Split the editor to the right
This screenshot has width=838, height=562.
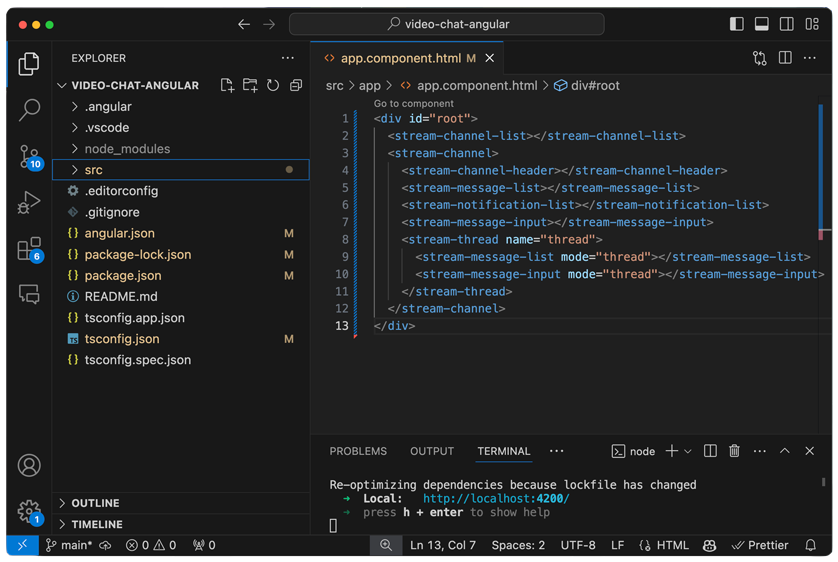pos(785,58)
